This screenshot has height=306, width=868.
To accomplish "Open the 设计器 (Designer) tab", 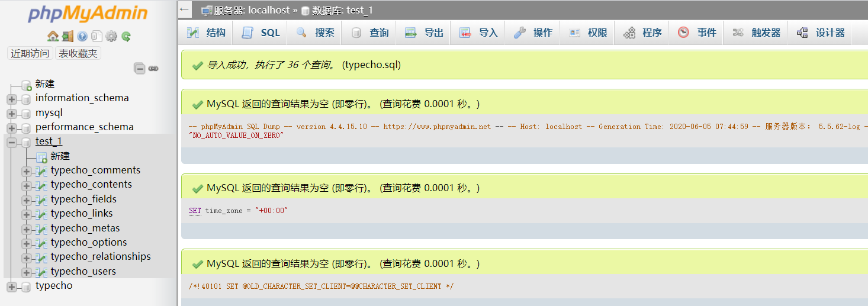I will click(x=820, y=33).
